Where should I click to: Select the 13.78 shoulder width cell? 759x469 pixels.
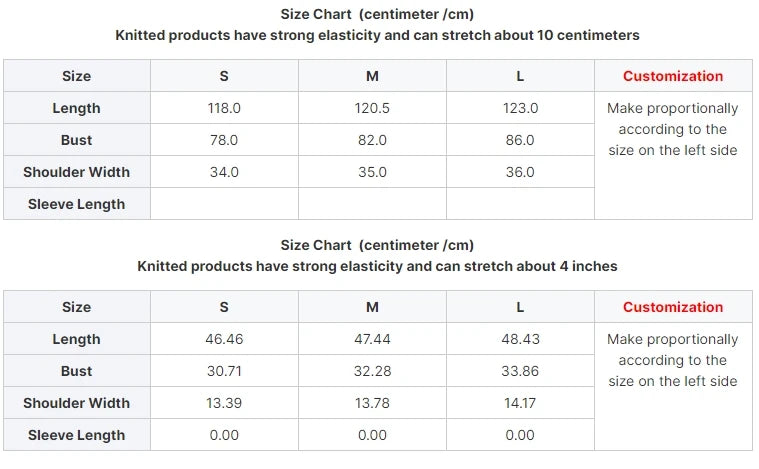(x=372, y=403)
